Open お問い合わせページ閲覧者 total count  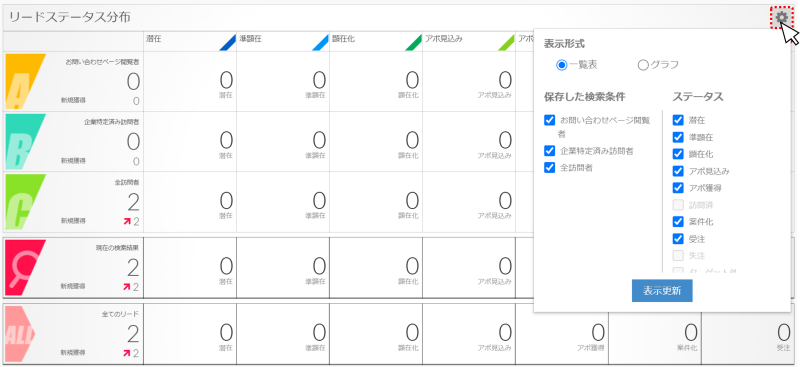point(133,82)
